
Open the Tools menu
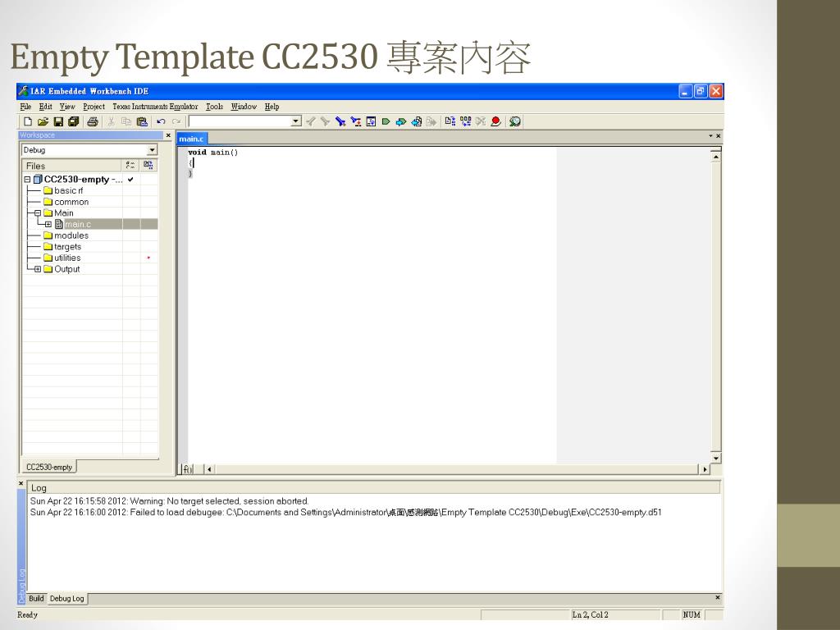(214, 107)
